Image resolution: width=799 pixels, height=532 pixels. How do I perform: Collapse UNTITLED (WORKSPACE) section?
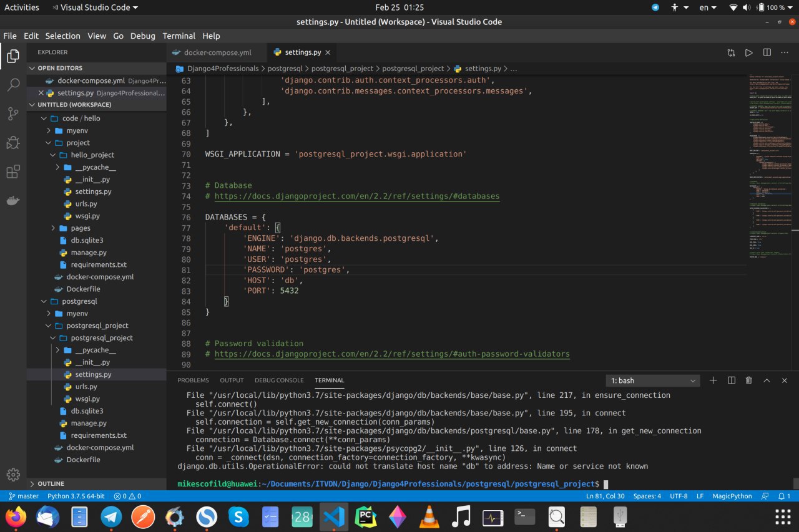pos(97,105)
